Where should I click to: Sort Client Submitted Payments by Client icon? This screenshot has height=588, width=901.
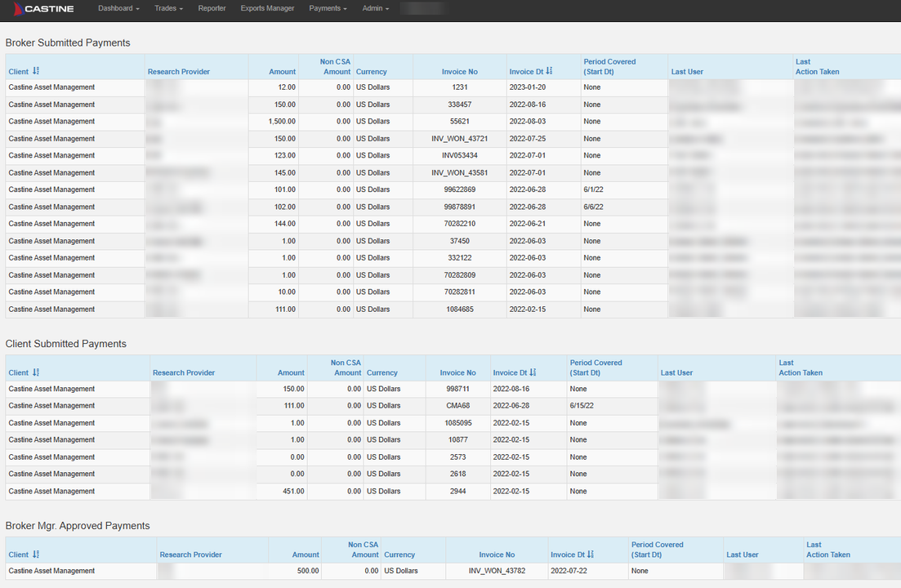click(x=36, y=372)
